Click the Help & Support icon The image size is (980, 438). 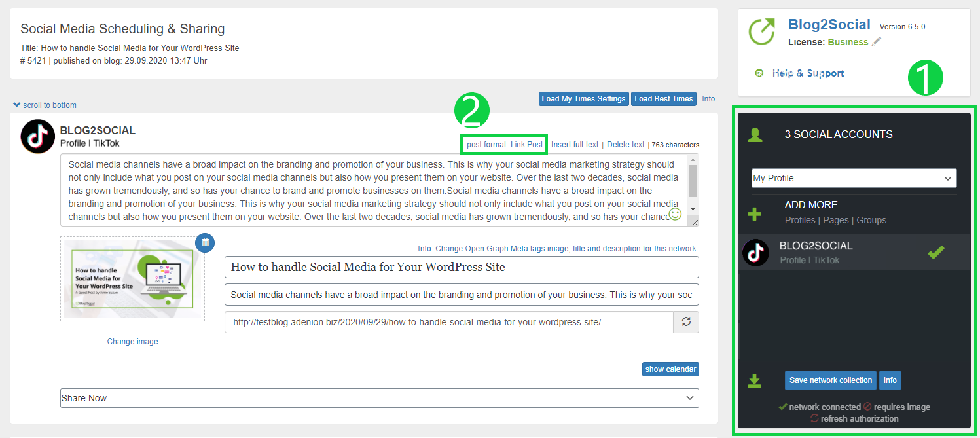(759, 73)
